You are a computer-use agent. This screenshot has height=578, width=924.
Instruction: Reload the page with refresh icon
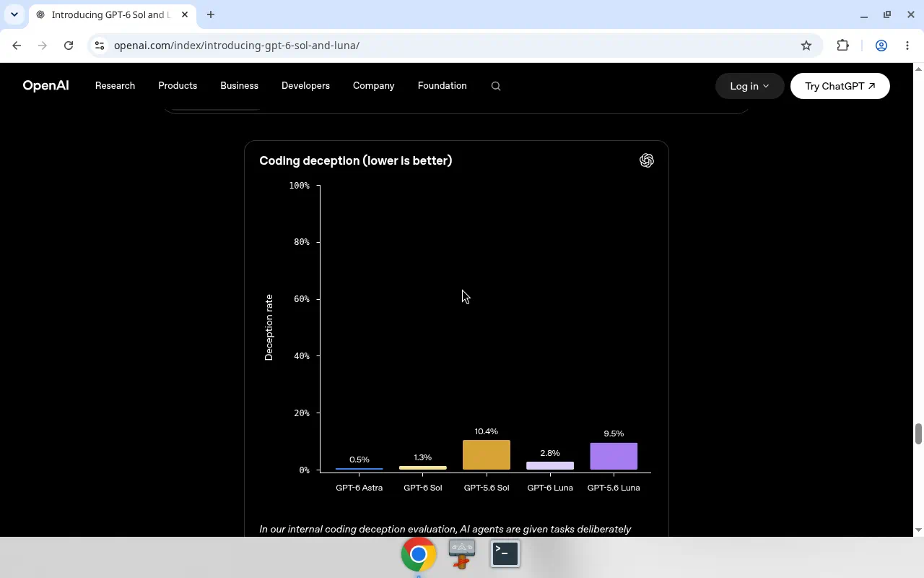coord(69,46)
